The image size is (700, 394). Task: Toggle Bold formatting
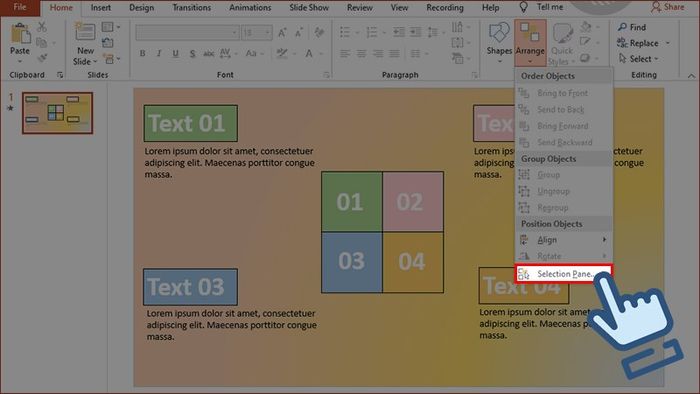pos(142,54)
